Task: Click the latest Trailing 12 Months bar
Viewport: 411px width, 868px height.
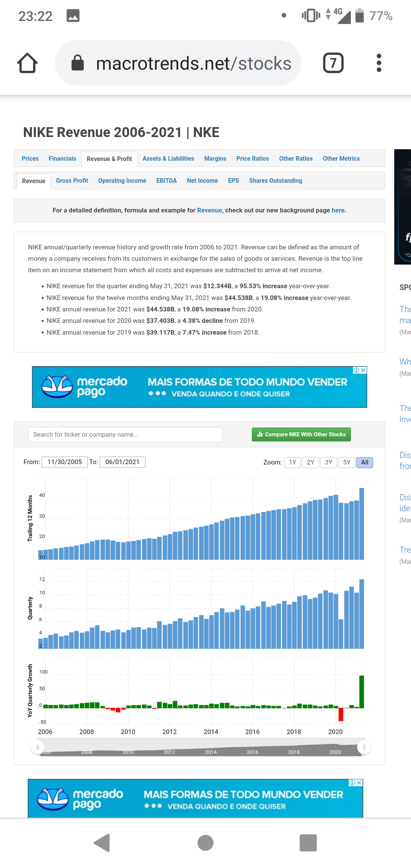Action: tap(362, 524)
